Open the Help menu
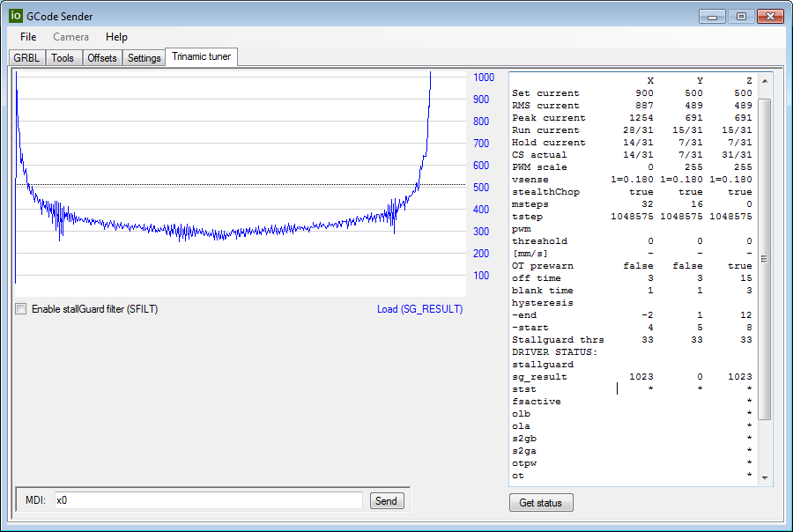 coord(116,37)
